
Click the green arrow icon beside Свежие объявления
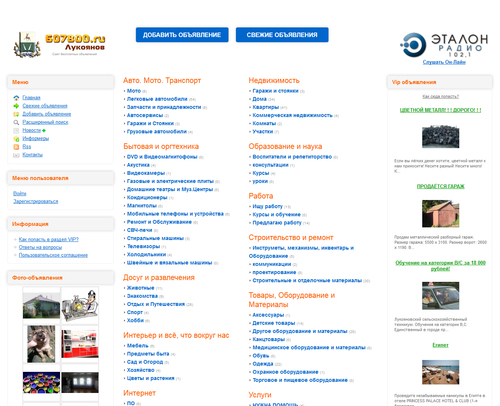coord(16,106)
